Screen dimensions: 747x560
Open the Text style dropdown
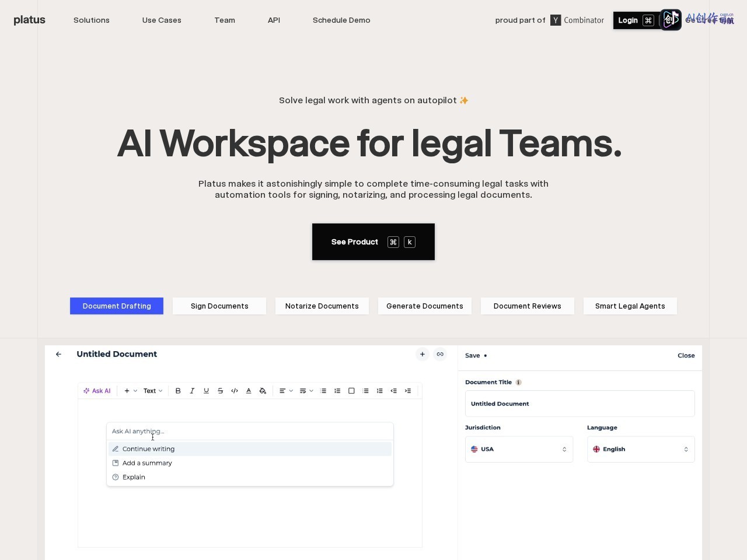pyautogui.click(x=153, y=391)
